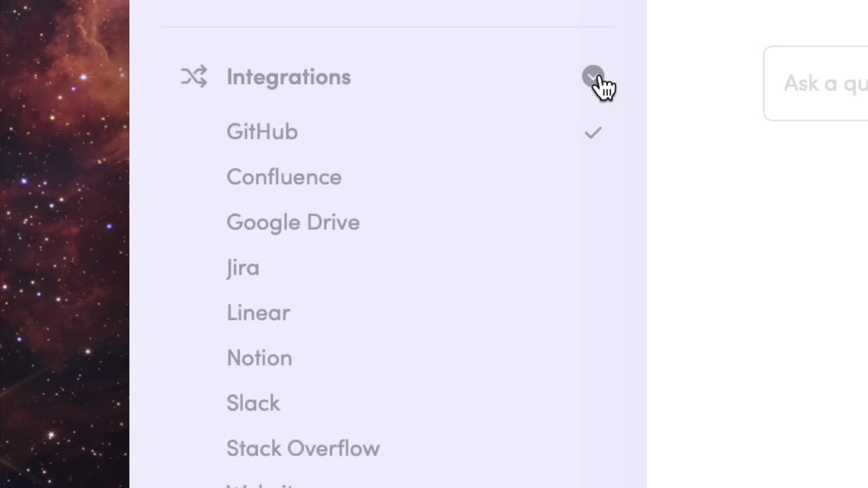This screenshot has height=488, width=868.
Task: Select Stack Overflow in the list
Action: point(303,448)
